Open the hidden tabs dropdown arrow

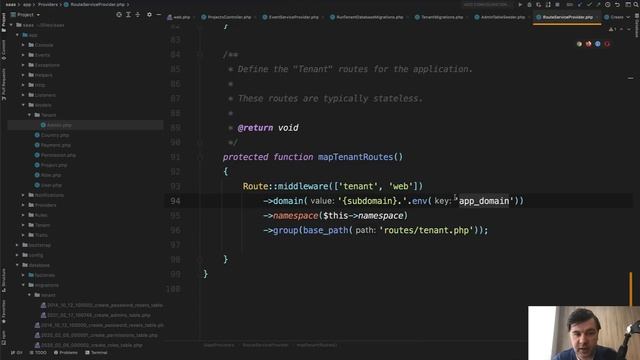(628, 17)
